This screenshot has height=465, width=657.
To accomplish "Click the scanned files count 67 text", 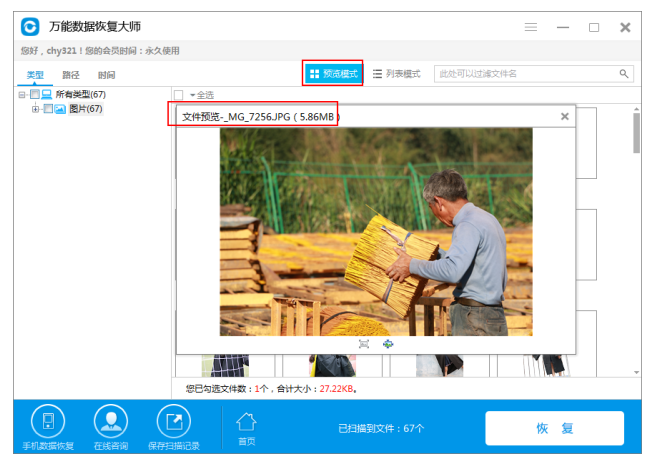I will pos(381,428).
